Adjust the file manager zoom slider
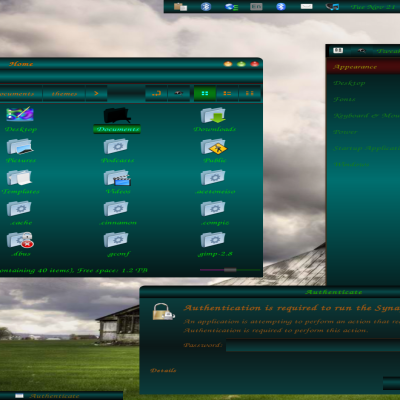 pyautogui.click(x=230, y=270)
